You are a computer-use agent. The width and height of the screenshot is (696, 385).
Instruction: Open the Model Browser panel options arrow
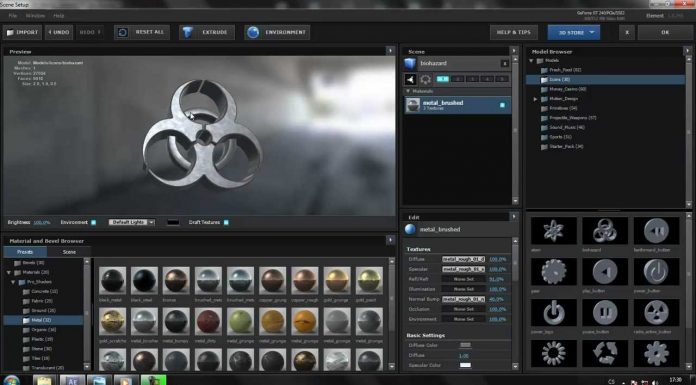(x=687, y=51)
